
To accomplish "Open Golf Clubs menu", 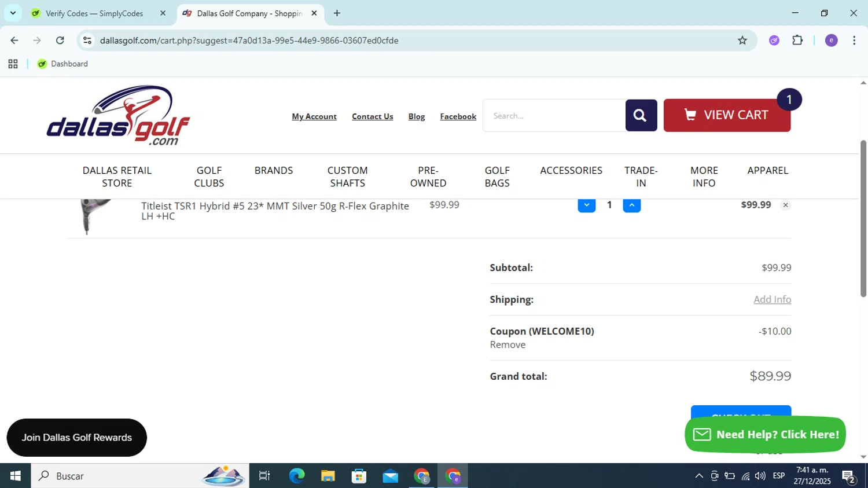I will pyautogui.click(x=209, y=177).
